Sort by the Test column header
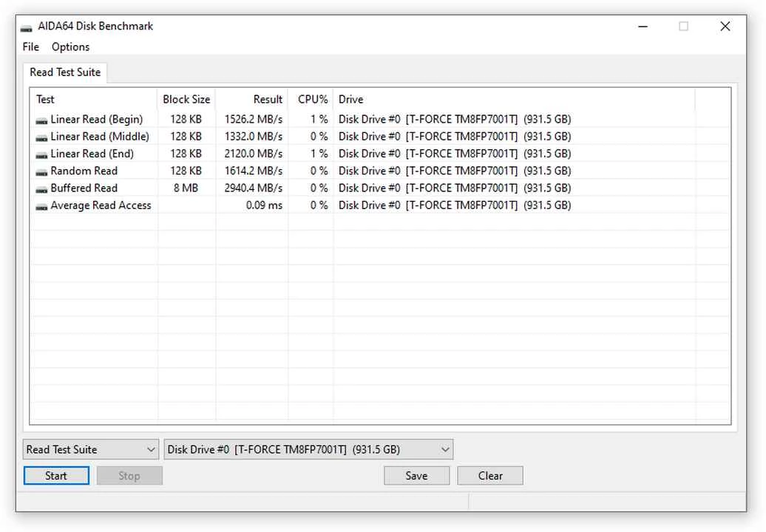The height and width of the screenshot is (532, 766). click(94, 100)
